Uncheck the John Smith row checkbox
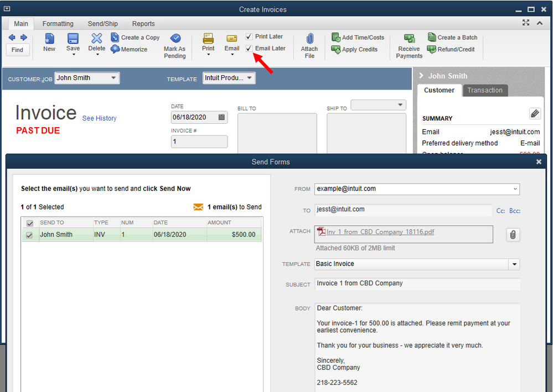 pyautogui.click(x=30, y=235)
